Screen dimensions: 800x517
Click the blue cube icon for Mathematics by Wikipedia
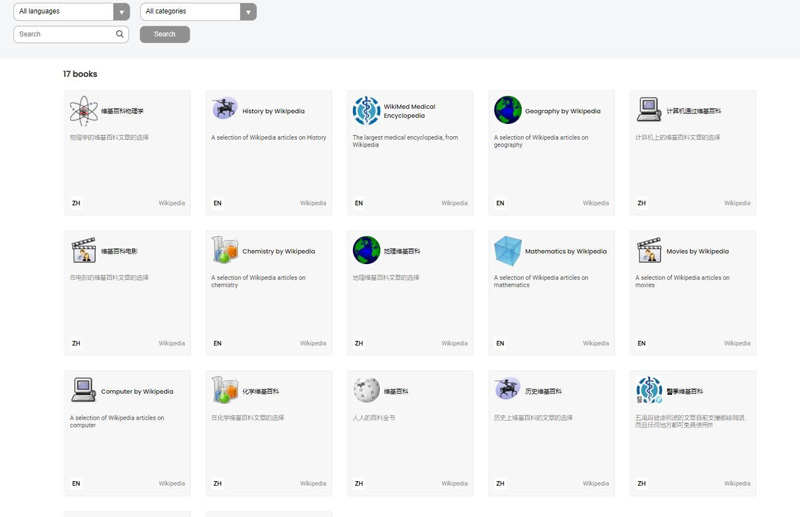tap(508, 251)
